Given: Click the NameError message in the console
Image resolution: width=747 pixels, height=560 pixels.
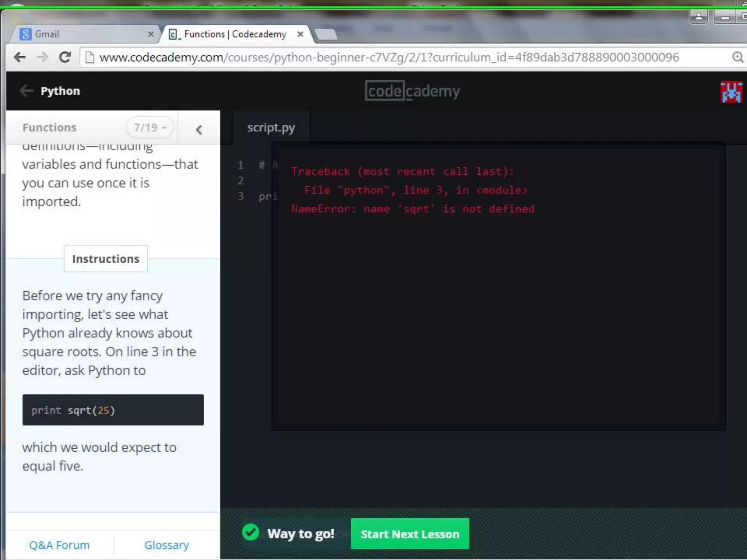Looking at the screenshot, I should (x=413, y=209).
